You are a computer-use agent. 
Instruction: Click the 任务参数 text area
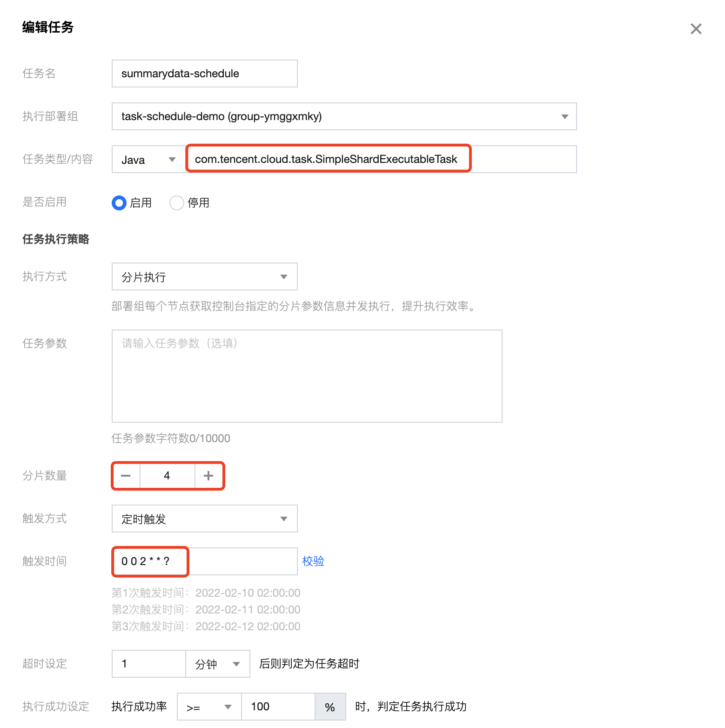(307, 376)
